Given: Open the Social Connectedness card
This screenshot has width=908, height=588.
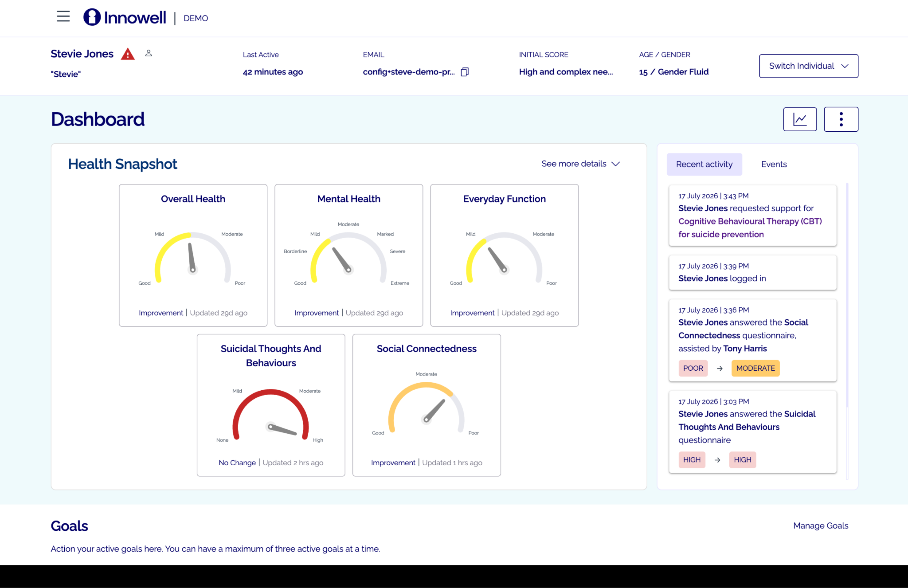Looking at the screenshot, I should 427,405.
